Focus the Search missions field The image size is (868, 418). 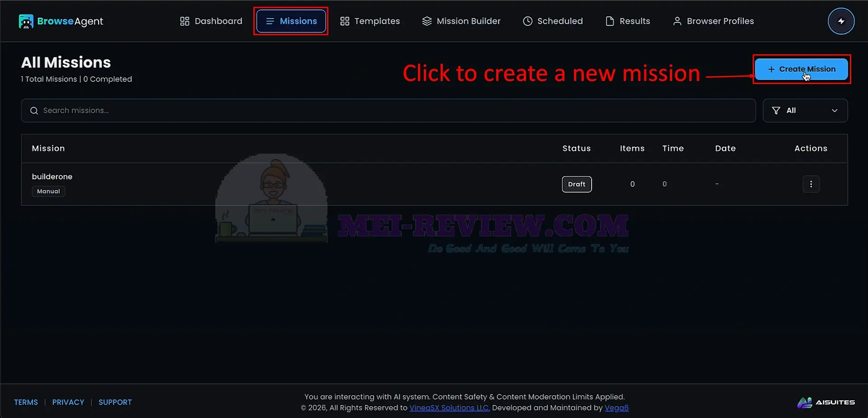[388, 111]
